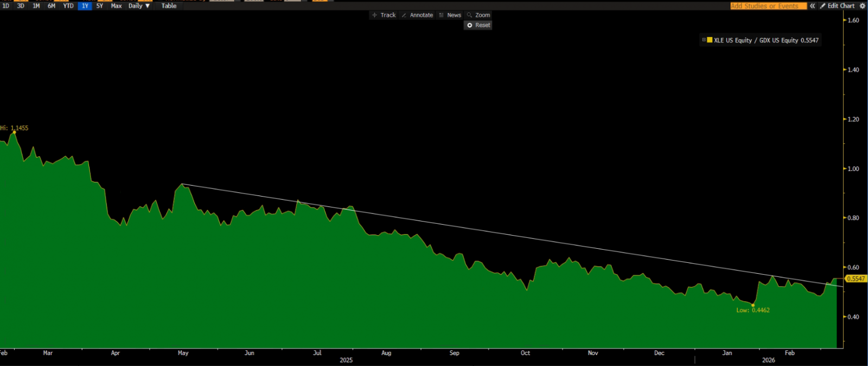
Task: Switch to Table view
Action: (x=169, y=6)
